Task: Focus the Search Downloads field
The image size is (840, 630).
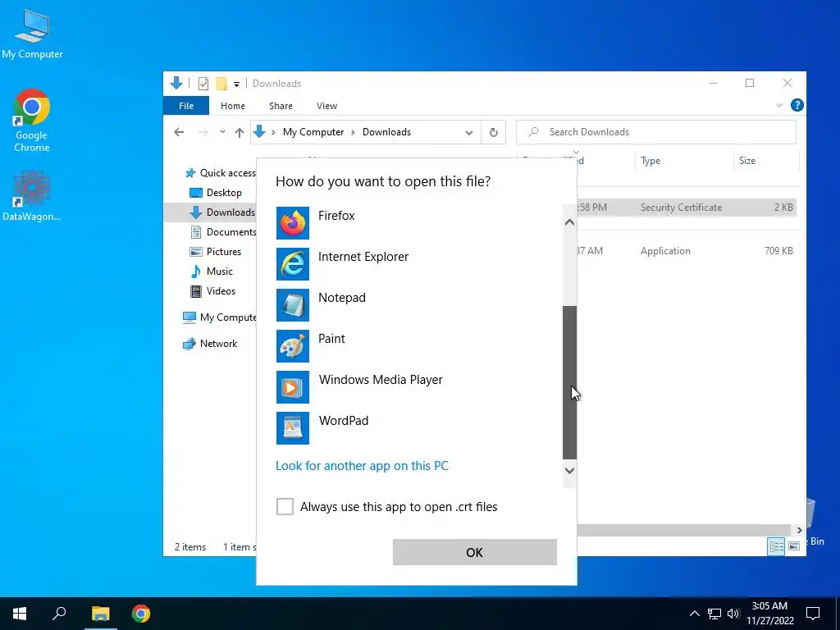Action: point(656,132)
